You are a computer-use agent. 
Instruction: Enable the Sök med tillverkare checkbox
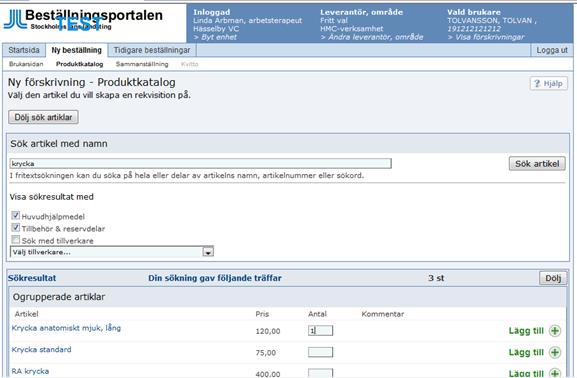pos(15,240)
